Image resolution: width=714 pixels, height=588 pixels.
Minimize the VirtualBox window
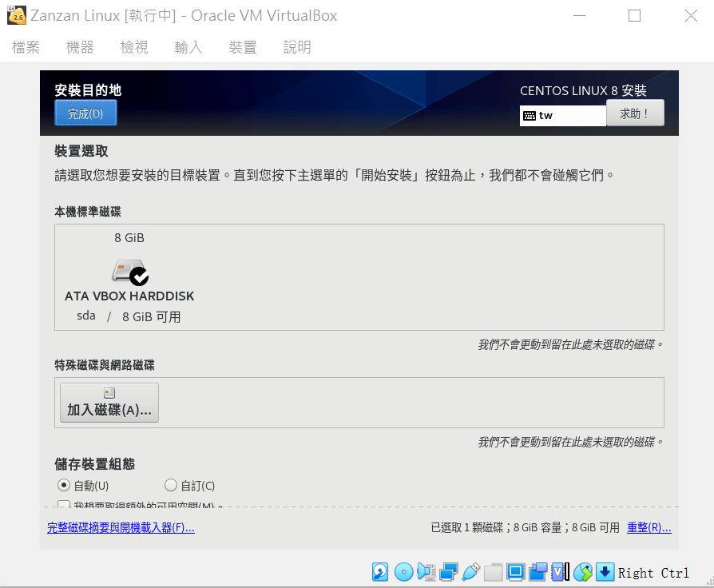coord(579,15)
